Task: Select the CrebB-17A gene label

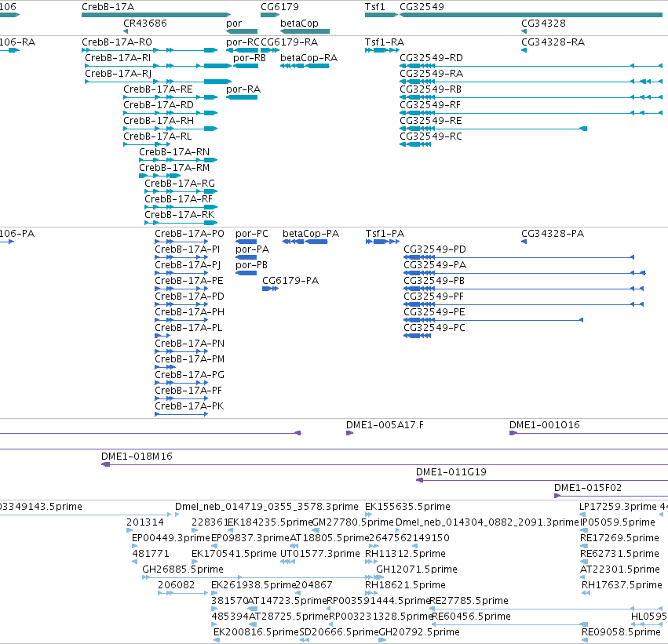Action: 108,7
